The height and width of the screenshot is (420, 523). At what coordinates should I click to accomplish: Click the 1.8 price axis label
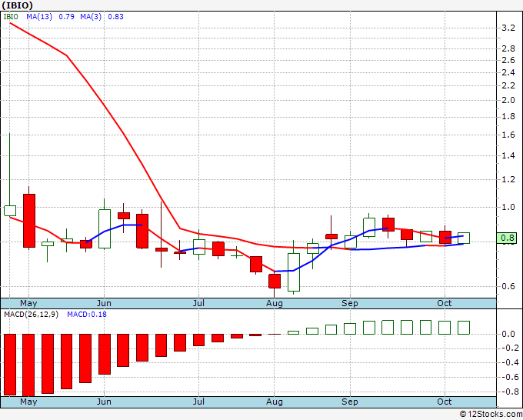(508, 116)
